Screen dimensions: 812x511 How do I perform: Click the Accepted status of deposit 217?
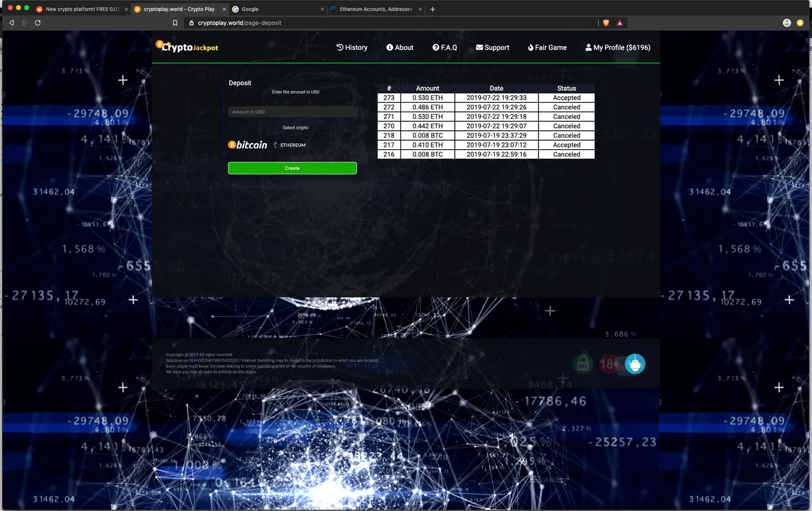(566, 145)
